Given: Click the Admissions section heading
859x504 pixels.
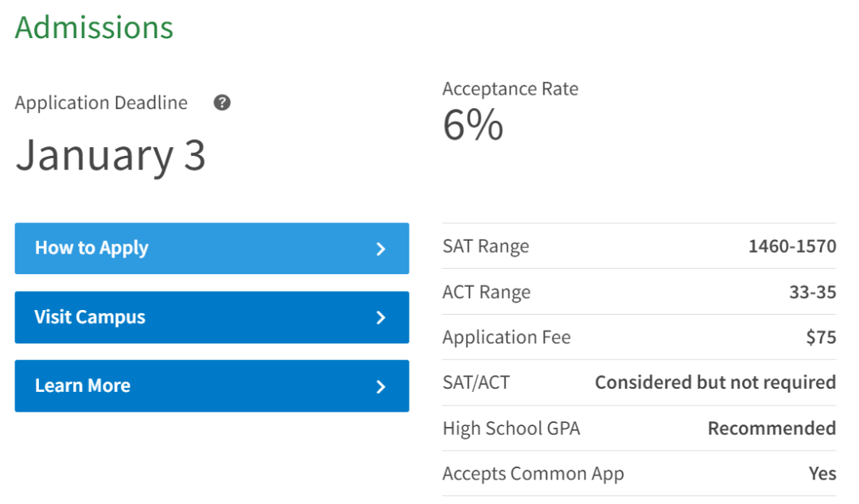Looking at the screenshot, I should click(94, 27).
